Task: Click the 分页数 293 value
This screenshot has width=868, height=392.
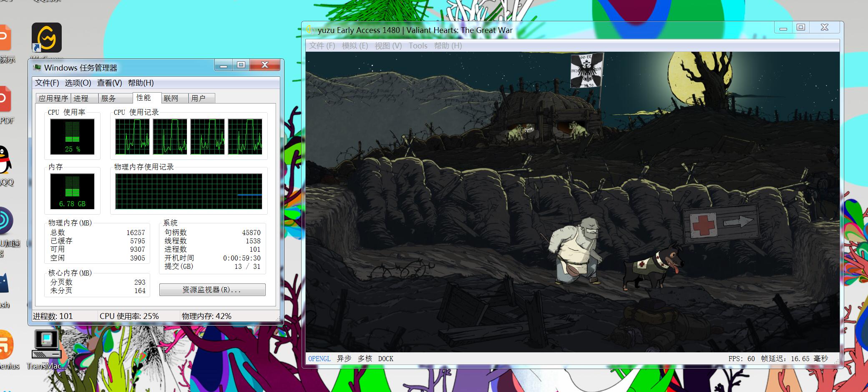Action: [140, 282]
